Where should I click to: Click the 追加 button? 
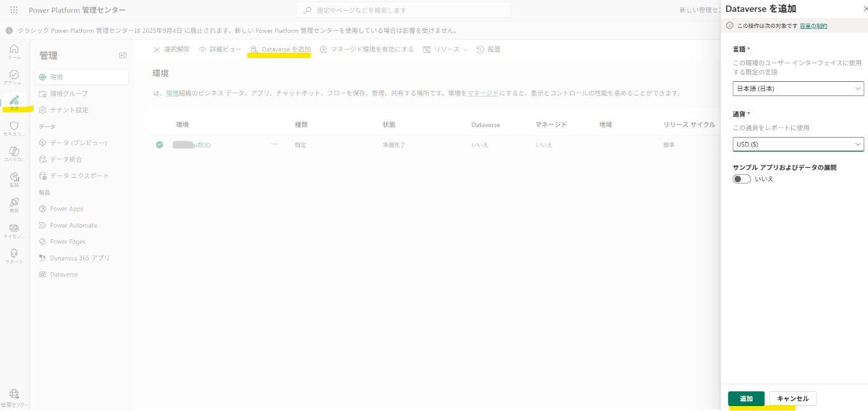[x=746, y=399]
